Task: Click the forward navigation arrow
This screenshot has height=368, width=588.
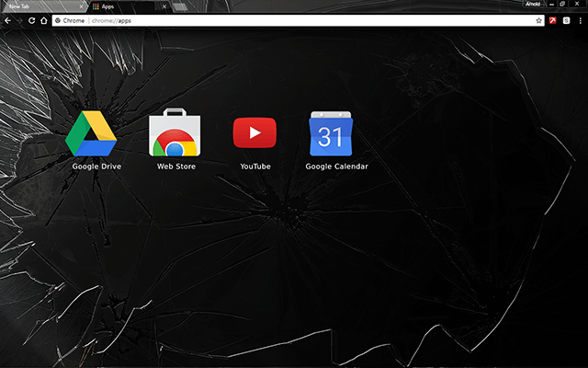Action: [x=19, y=20]
